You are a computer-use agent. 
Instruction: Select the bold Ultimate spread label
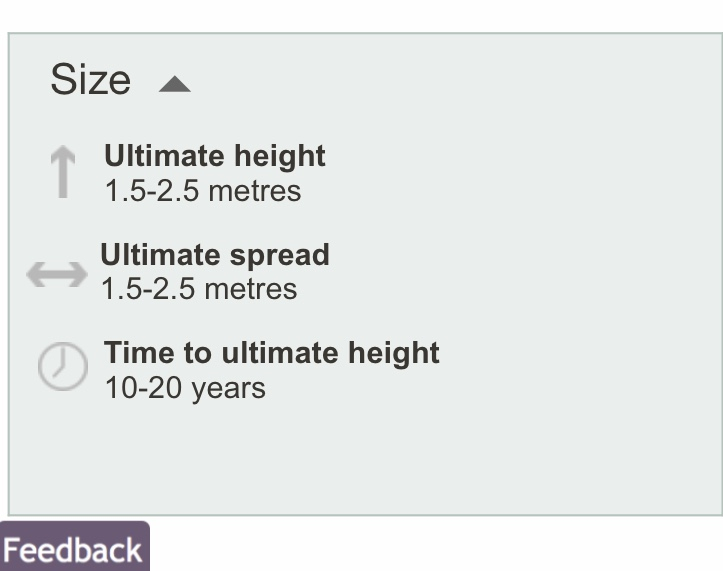(214, 255)
